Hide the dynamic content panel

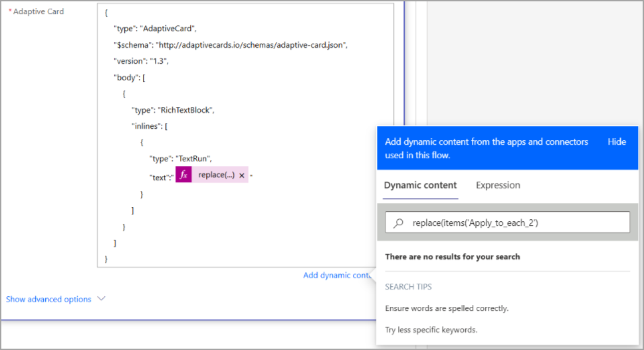coord(617,141)
